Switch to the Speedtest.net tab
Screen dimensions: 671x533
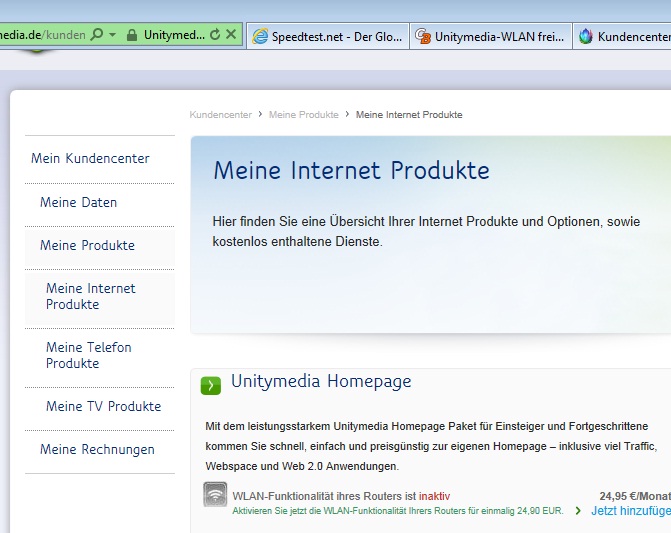click(328, 37)
